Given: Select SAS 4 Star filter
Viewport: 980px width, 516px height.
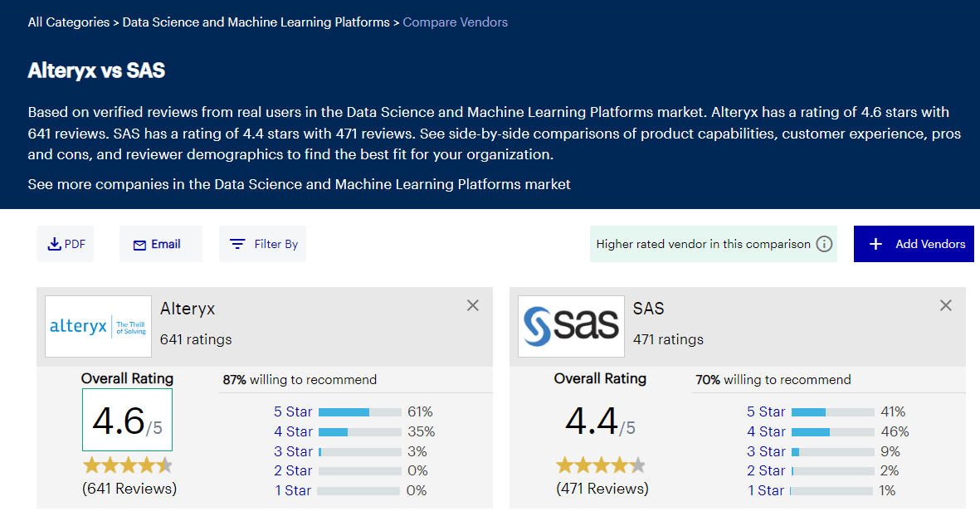Looking at the screenshot, I should (766, 431).
